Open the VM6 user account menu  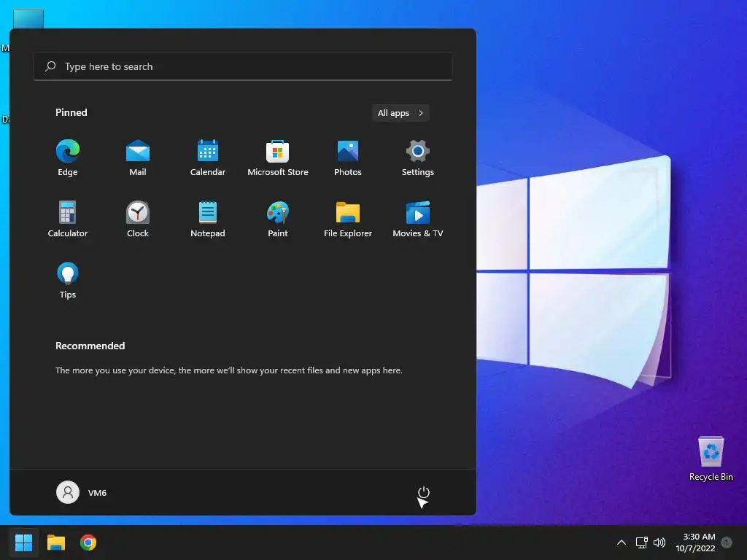pos(82,492)
